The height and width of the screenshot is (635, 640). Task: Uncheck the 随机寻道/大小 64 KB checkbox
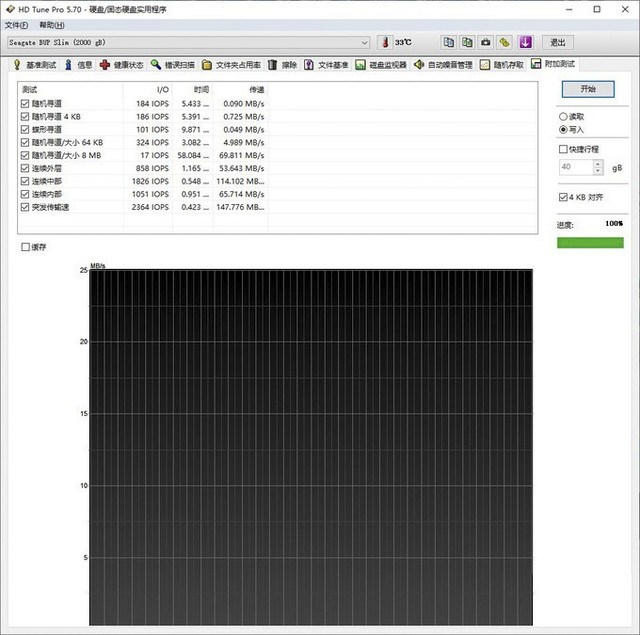25,142
